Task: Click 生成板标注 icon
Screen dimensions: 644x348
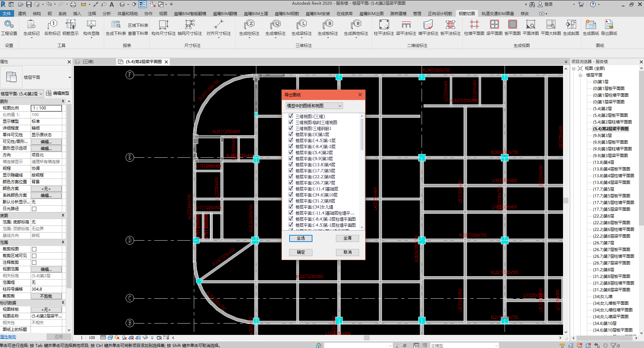Action: (x=328, y=27)
